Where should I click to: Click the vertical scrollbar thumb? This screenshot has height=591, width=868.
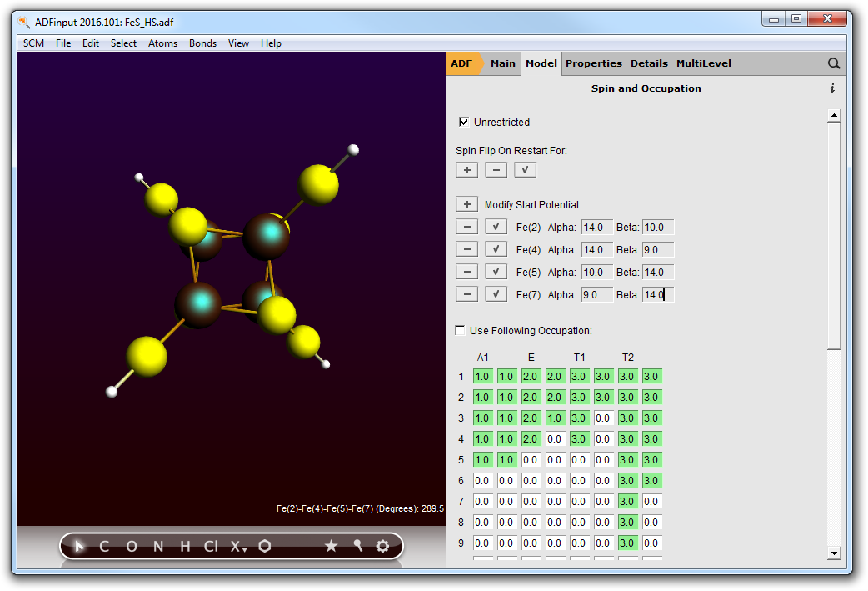834,235
